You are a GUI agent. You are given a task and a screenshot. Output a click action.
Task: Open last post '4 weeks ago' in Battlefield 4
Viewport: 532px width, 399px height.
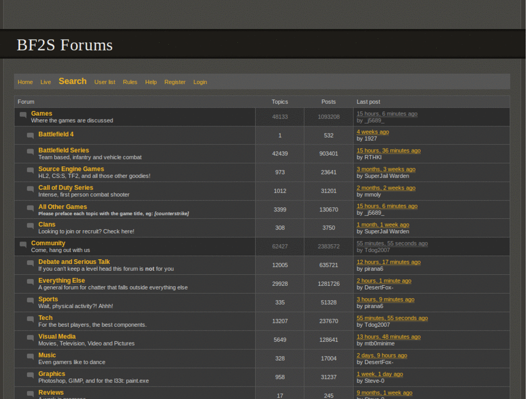click(373, 132)
